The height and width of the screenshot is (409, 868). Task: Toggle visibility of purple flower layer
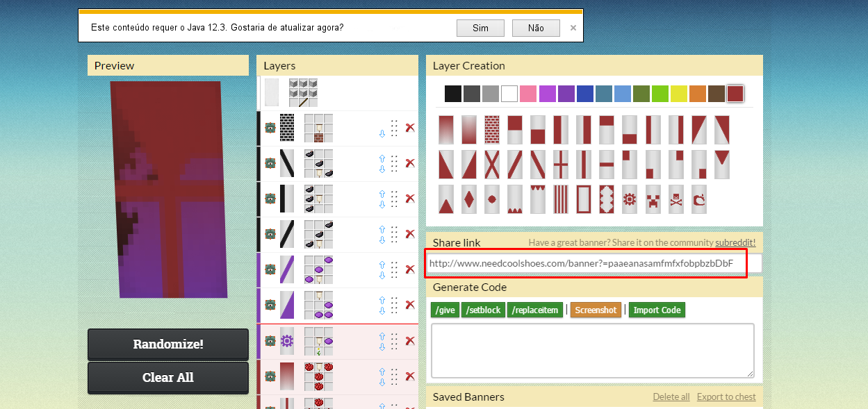[270, 340]
